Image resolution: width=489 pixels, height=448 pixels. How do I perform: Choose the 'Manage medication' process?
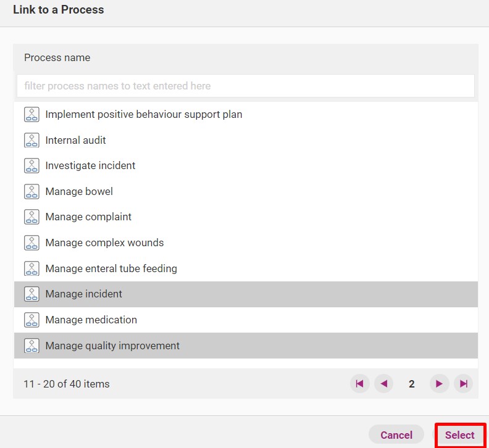[246, 320]
